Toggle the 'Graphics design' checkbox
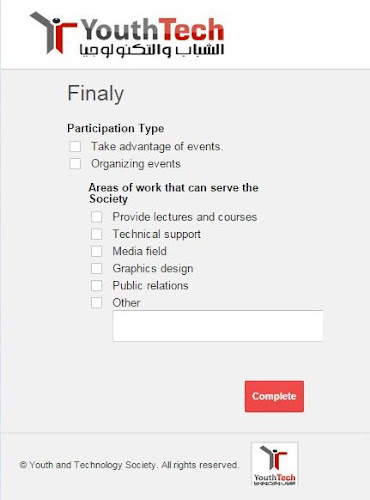This screenshot has height=500, width=370. 96,268
